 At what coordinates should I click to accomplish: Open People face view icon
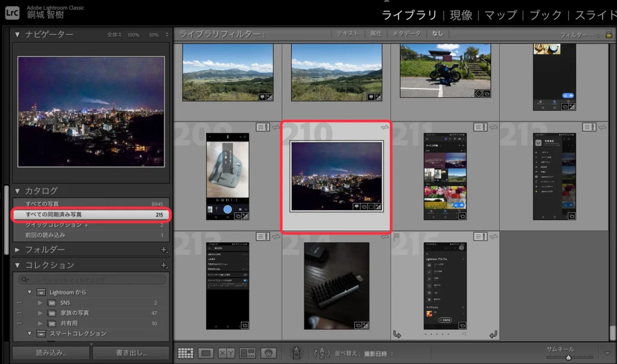coord(267,353)
